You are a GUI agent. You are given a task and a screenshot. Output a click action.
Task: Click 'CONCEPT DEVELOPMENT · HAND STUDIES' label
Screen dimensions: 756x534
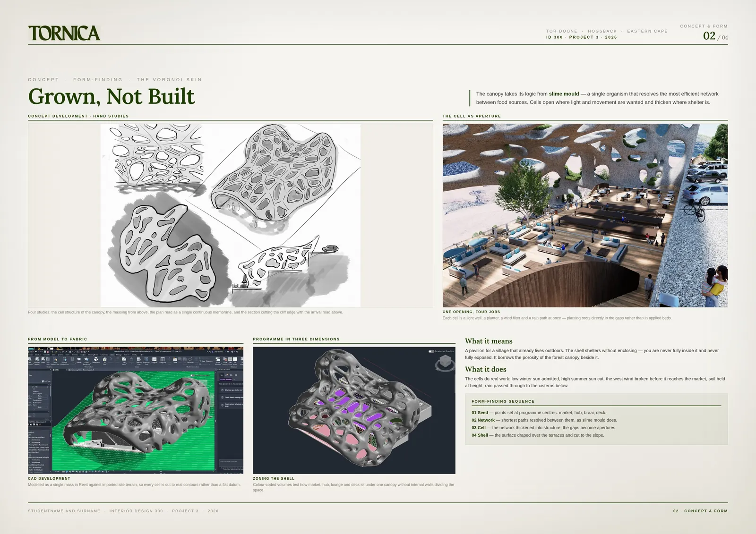point(78,116)
